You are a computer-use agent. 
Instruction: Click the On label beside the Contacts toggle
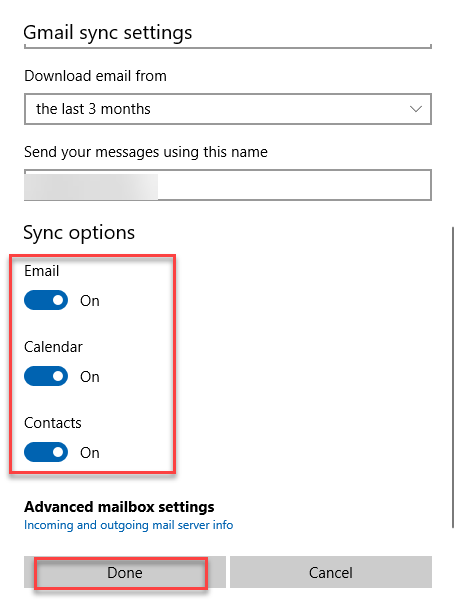(x=90, y=453)
